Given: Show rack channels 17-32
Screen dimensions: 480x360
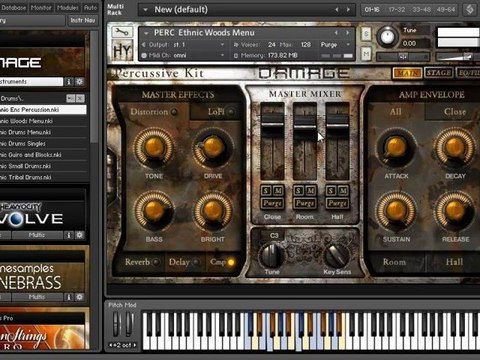Looking at the screenshot, I should click(x=397, y=10).
